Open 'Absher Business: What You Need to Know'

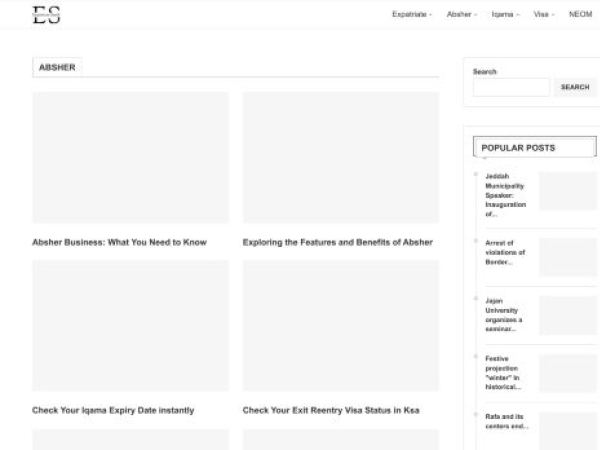[x=119, y=242]
